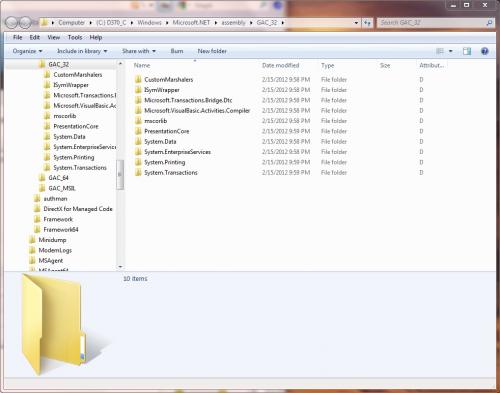Open the Help question mark icon
Screen dimensions: 500x393
[x=485, y=51]
